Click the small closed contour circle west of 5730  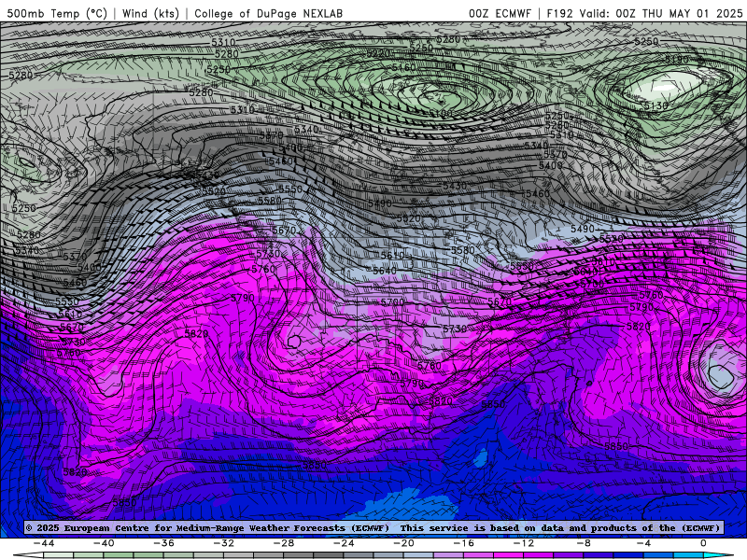[294, 341]
